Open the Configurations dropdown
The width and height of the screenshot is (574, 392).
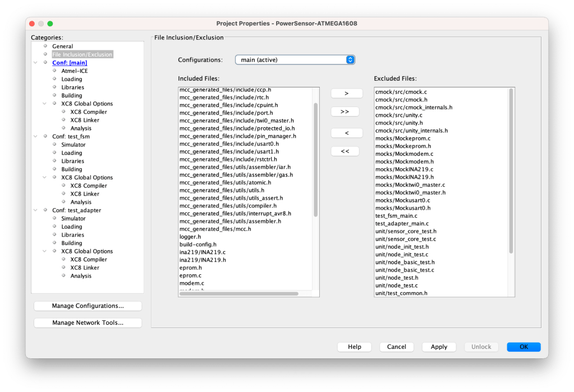point(295,59)
